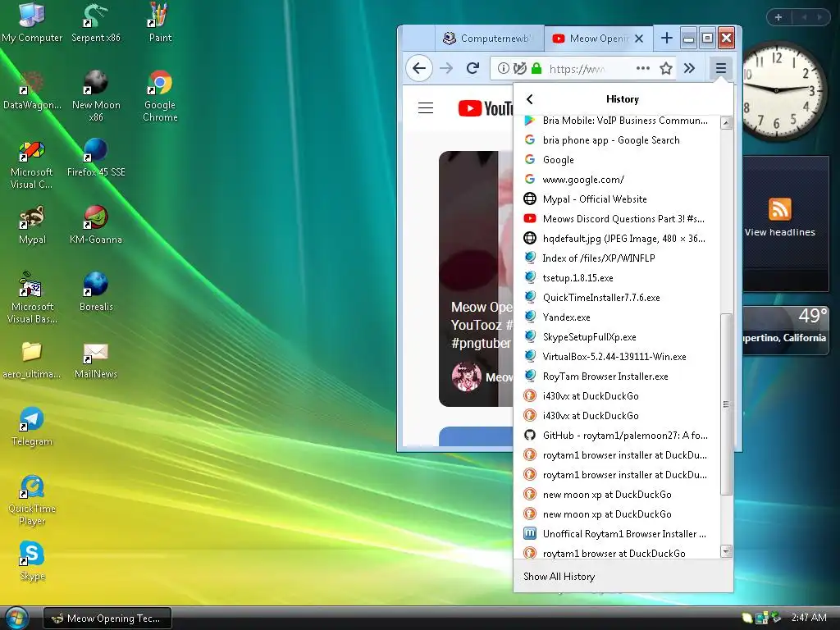
Task: Bookmark this page with the star icon
Action: tap(666, 68)
